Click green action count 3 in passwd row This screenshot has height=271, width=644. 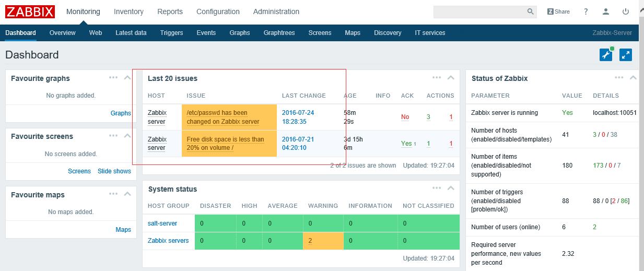(x=428, y=117)
